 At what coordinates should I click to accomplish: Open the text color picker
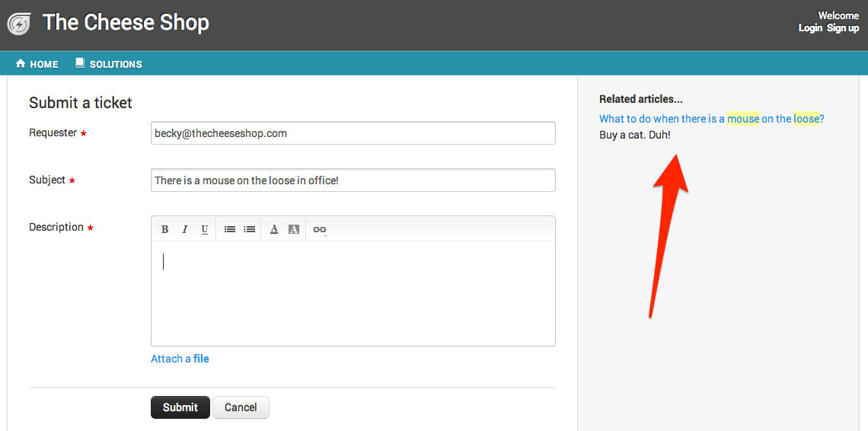[273, 229]
